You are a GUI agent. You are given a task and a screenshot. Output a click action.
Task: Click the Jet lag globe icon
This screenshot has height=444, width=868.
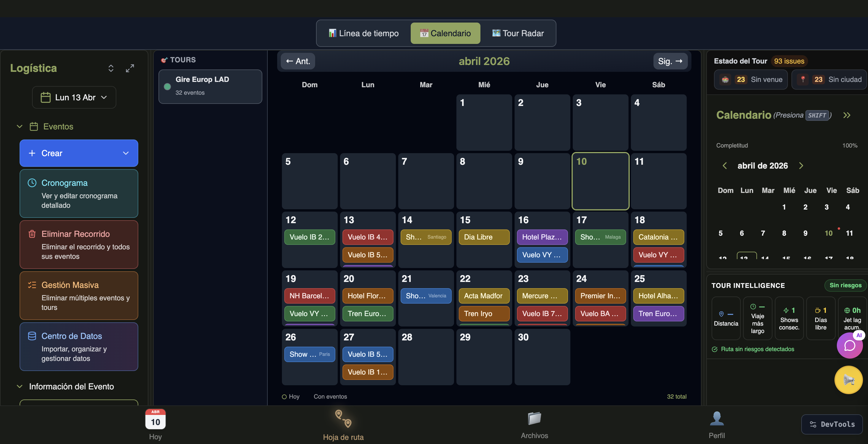[x=847, y=310]
